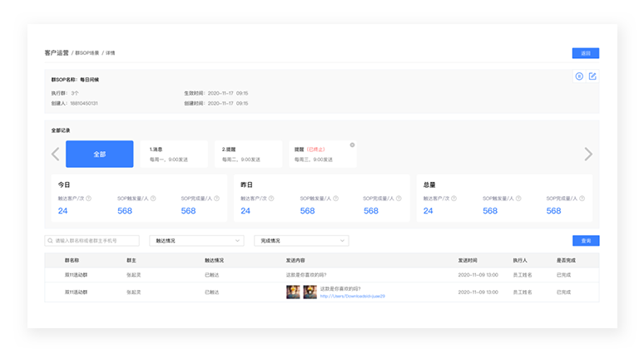Click the 返回 button
This screenshot has height=349, width=644.
point(585,53)
